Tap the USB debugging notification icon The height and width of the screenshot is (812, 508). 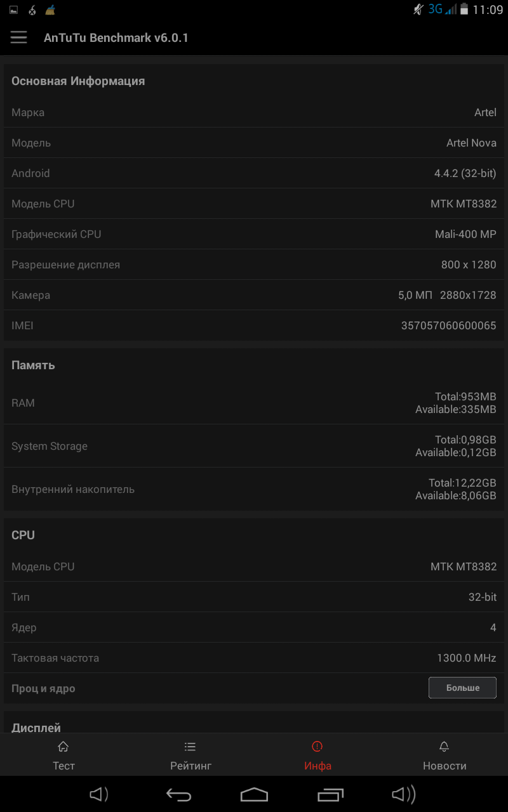click(x=32, y=10)
